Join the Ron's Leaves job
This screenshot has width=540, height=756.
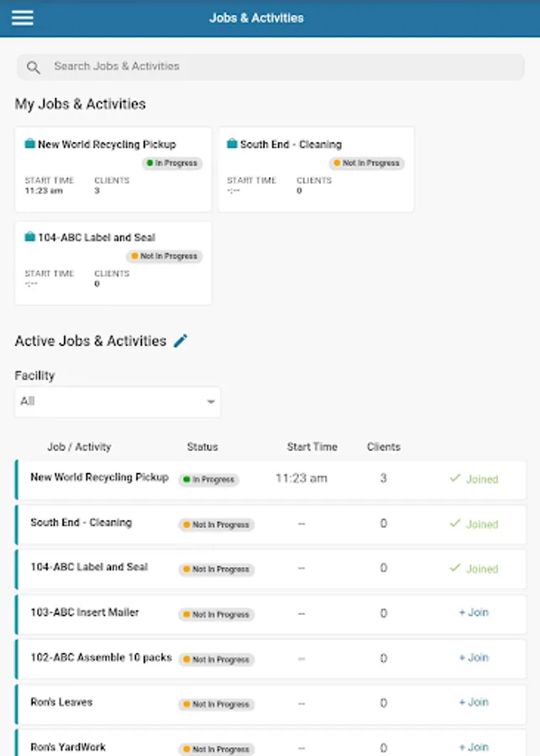474,702
